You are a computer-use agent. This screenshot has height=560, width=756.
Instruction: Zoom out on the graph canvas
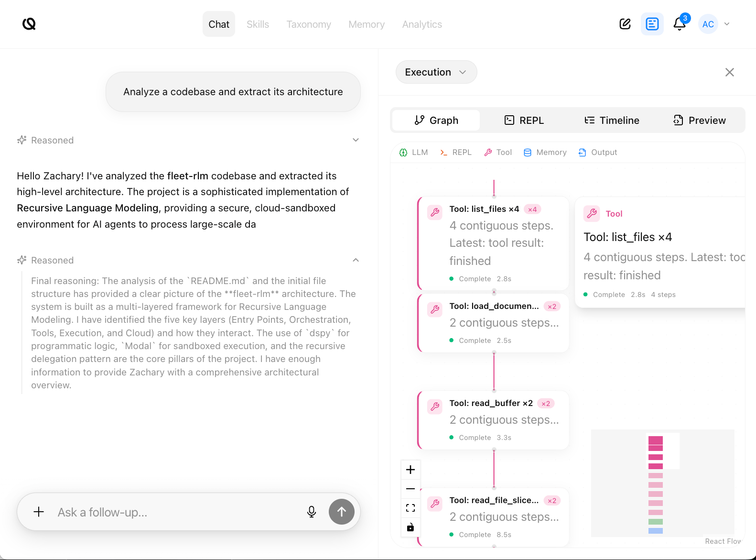coord(410,489)
